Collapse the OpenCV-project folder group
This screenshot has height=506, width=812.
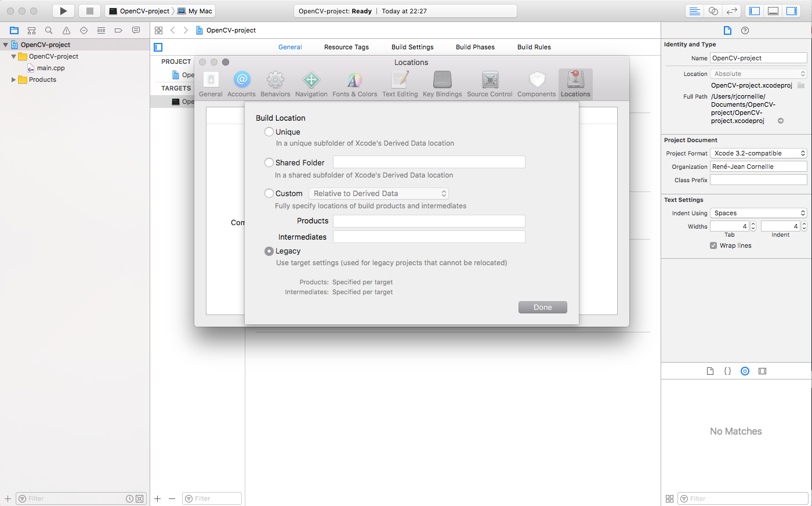pos(13,56)
